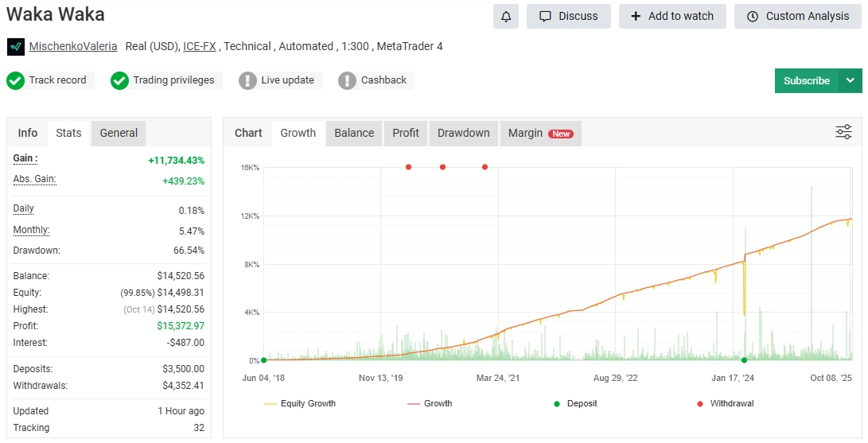Screen dimensions: 868x443
Task: Click the Cashback warning icon
Action: [x=347, y=80]
